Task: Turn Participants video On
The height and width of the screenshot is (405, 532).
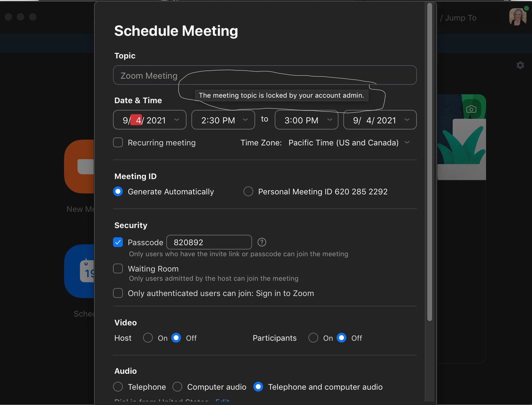Action: (x=313, y=338)
